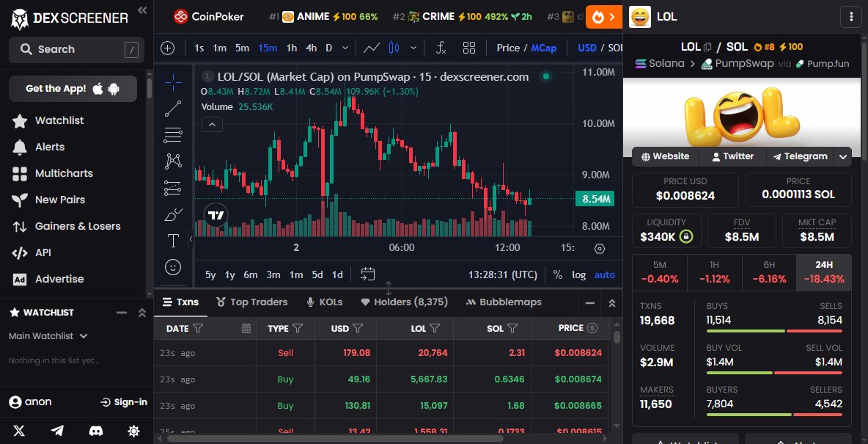Filter transactions by TYPE
Screen dimensions: 868x444
click(297, 329)
